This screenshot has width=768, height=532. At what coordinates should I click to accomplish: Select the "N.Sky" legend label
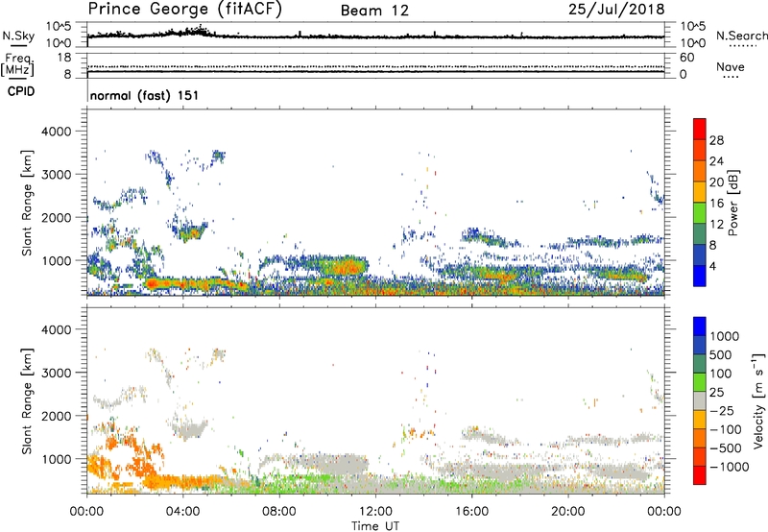18,36
